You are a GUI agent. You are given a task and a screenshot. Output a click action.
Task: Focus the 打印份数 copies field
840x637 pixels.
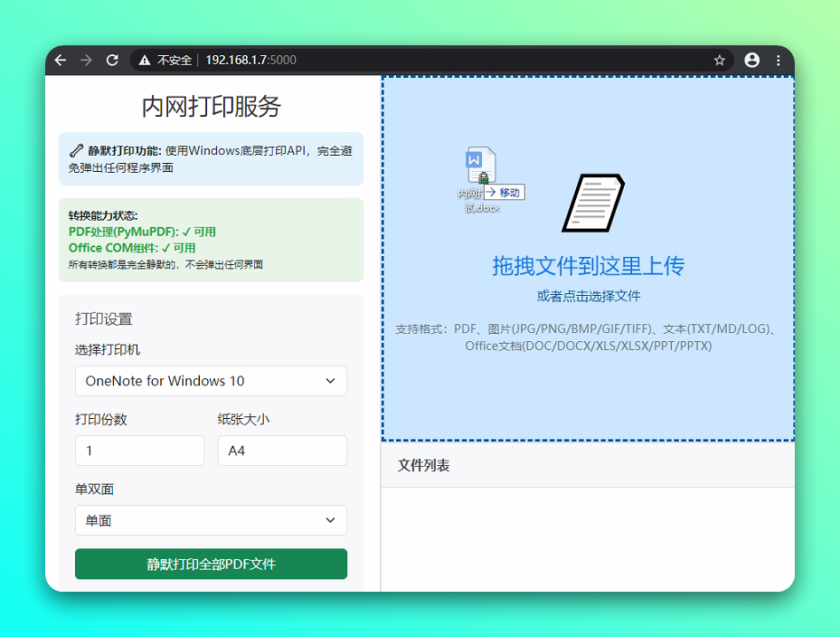(x=139, y=451)
